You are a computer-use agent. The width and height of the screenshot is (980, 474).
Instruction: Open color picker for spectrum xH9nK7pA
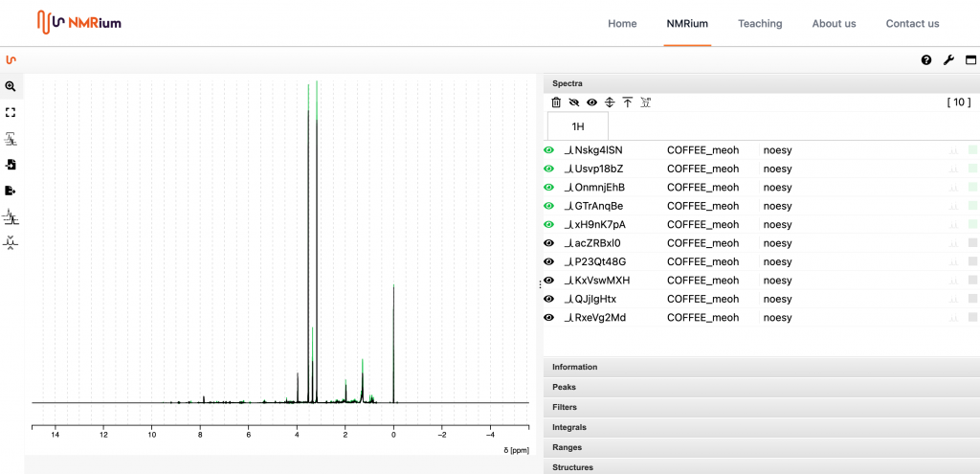(972, 224)
